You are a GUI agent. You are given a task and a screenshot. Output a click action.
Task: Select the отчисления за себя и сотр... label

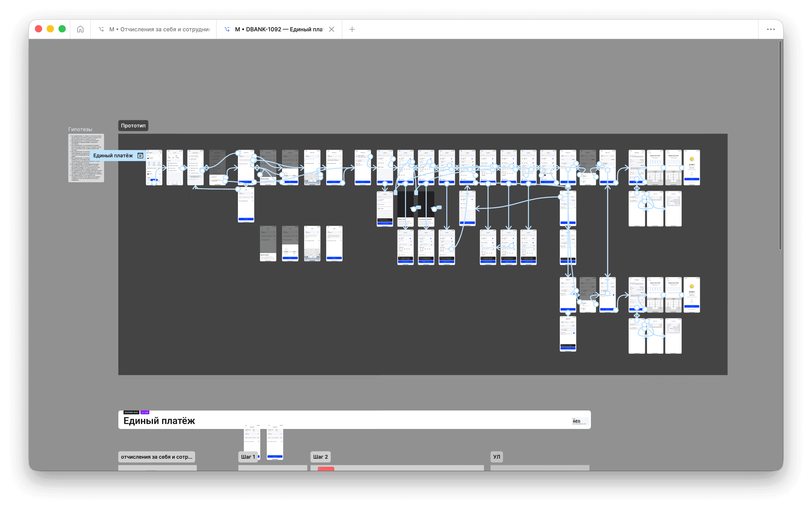tap(156, 457)
